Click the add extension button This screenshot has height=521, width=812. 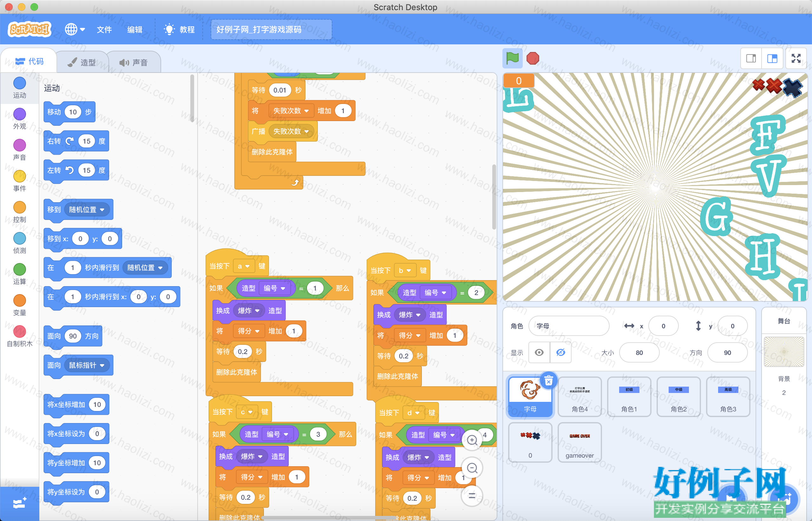pyautogui.click(x=20, y=503)
